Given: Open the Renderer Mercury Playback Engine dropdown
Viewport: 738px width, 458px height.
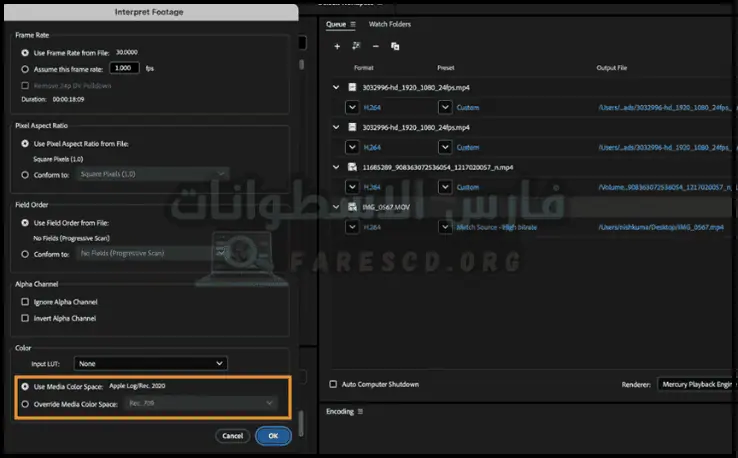Looking at the screenshot, I should click(x=696, y=384).
